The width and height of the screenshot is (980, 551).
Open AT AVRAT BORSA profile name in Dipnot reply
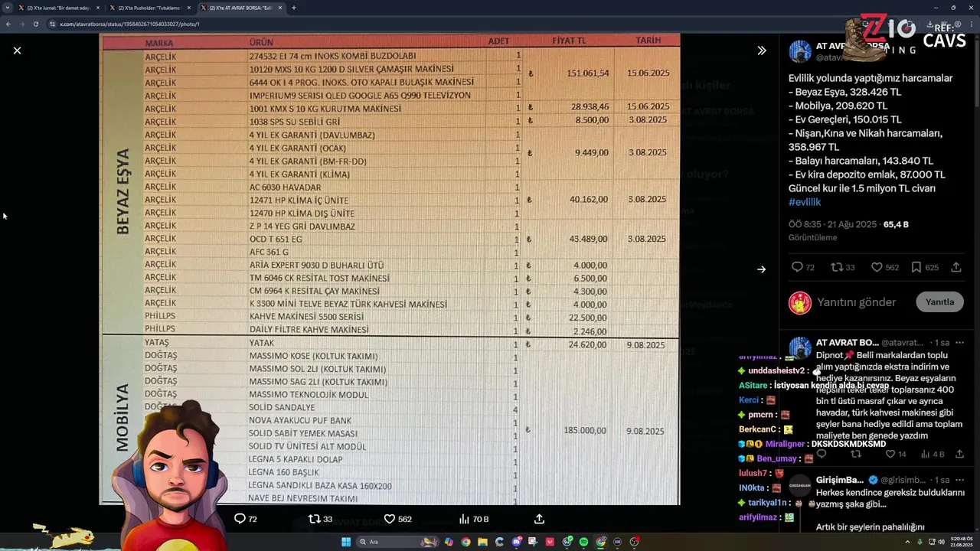click(847, 342)
